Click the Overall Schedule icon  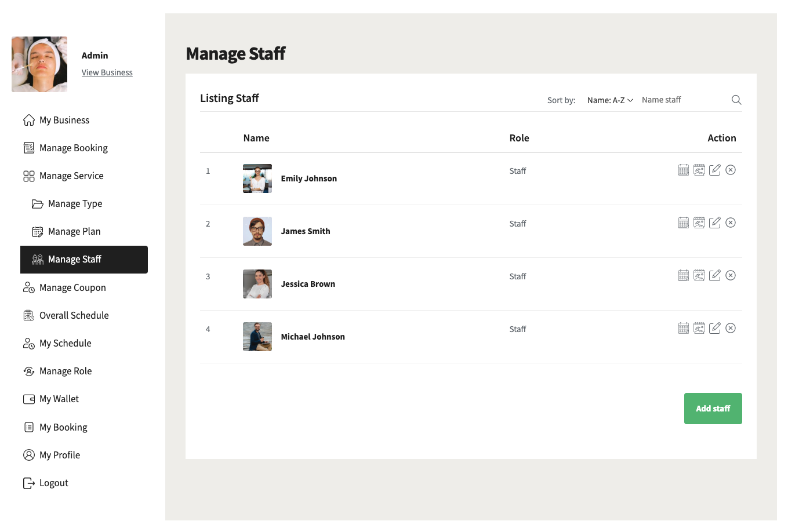29,315
